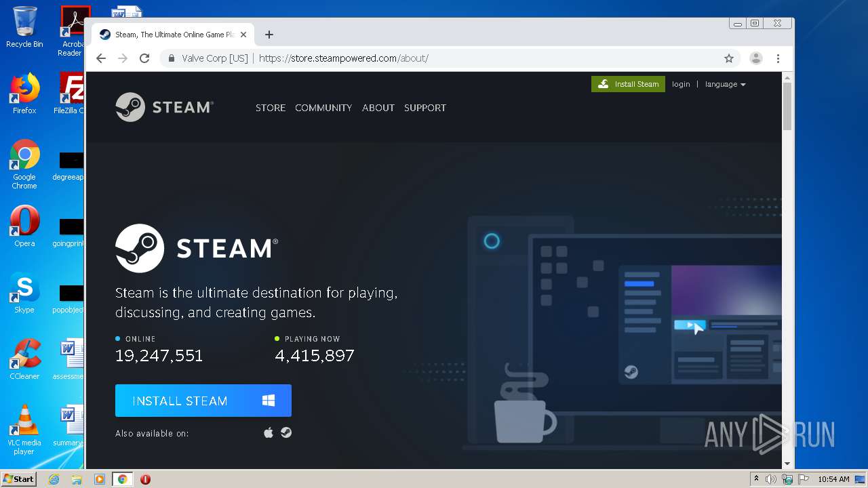
Task: Open the summary Word document on desktop
Action: tap(68, 426)
